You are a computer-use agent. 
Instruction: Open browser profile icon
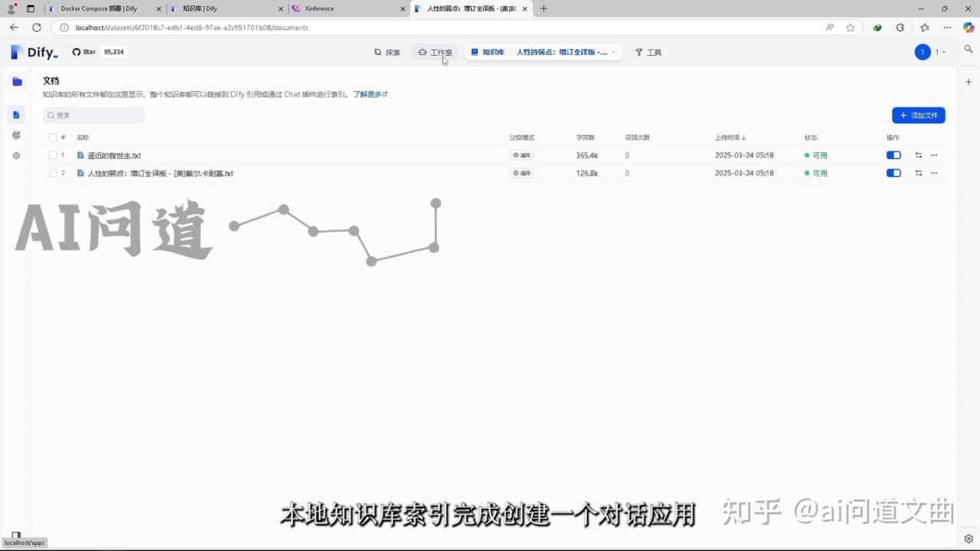[11, 9]
